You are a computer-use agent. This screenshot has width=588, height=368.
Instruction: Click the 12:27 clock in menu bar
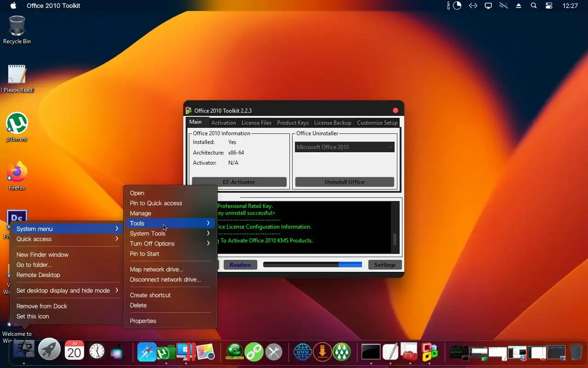(570, 6)
